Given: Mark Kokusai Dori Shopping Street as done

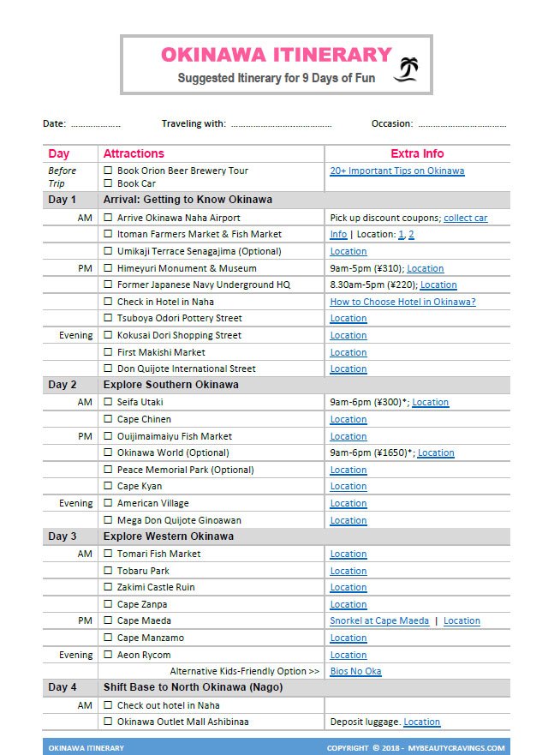Looking at the screenshot, I should pyautogui.click(x=108, y=335).
